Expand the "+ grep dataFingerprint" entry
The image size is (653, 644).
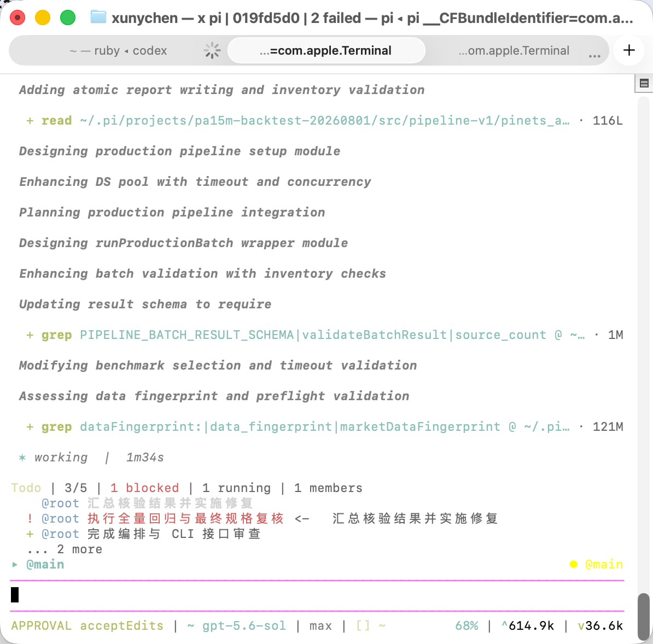[x=324, y=427]
